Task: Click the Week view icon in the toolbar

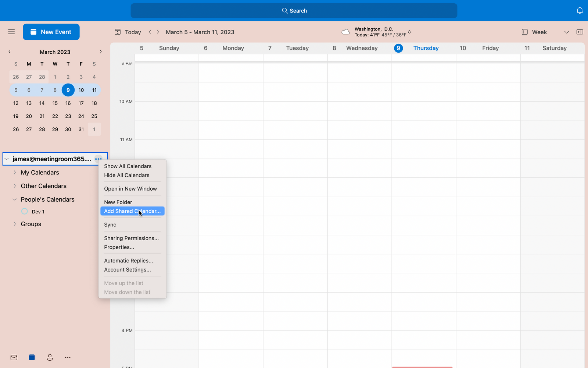Action: pos(524,32)
